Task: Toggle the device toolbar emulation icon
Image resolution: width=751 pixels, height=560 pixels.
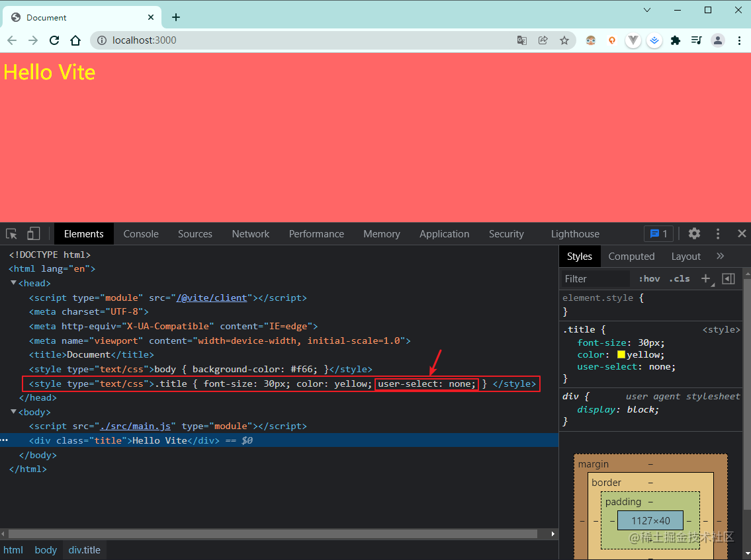Action: pyautogui.click(x=33, y=233)
